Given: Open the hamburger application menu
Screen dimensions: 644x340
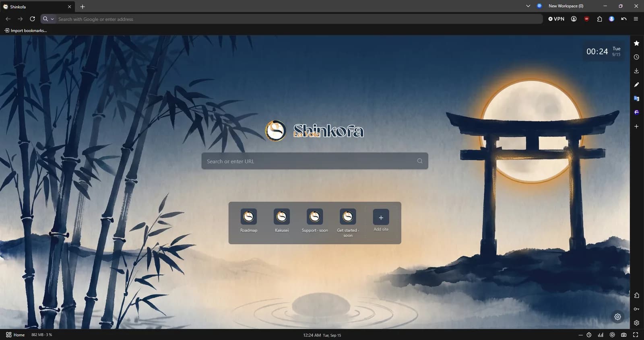Looking at the screenshot, I should pos(636,19).
